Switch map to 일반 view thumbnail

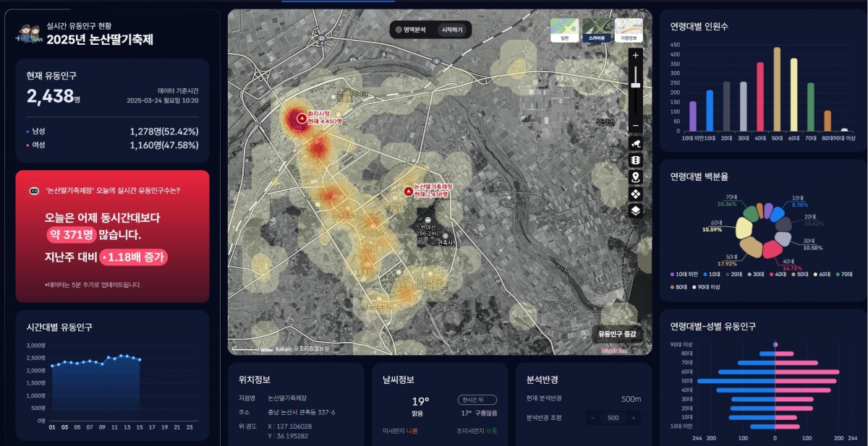(564, 31)
